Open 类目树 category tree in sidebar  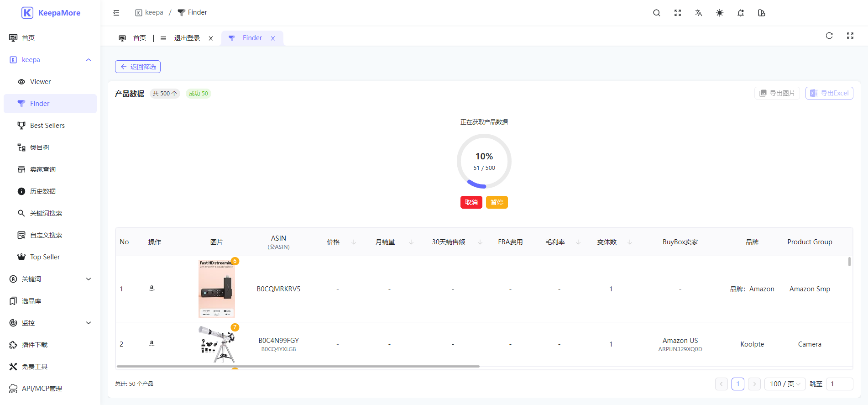50,147
